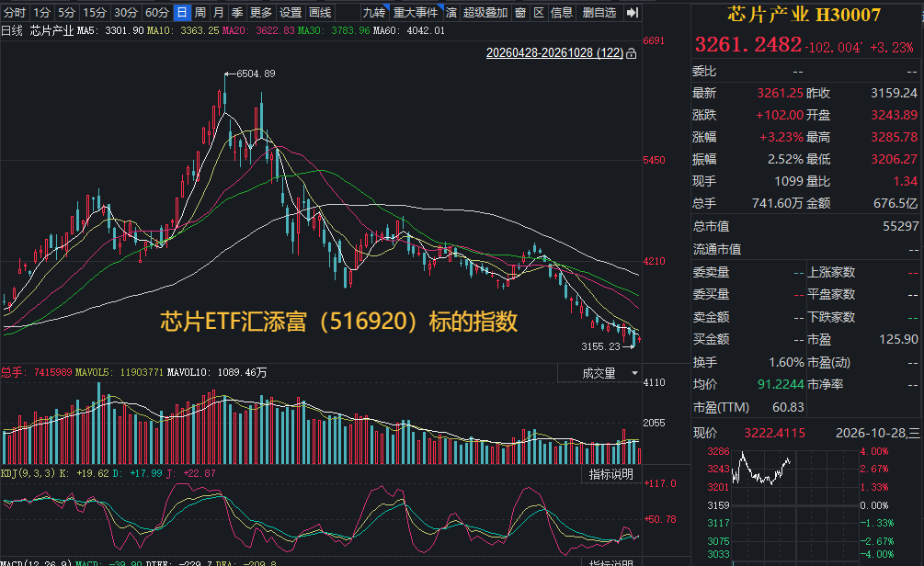
Task: Click the chart caption 芯片ETF汇添富（516920）标的指数
Action: coord(339,322)
